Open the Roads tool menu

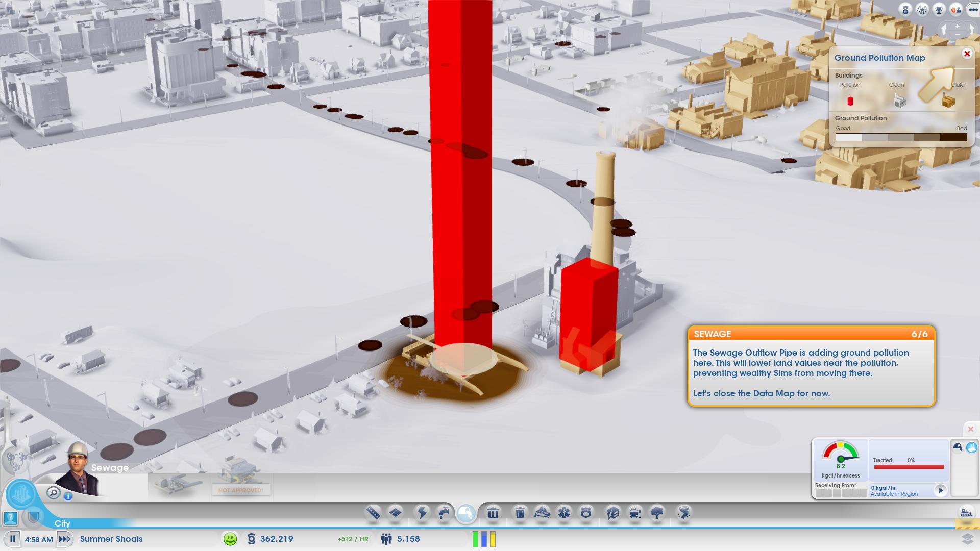(x=373, y=512)
